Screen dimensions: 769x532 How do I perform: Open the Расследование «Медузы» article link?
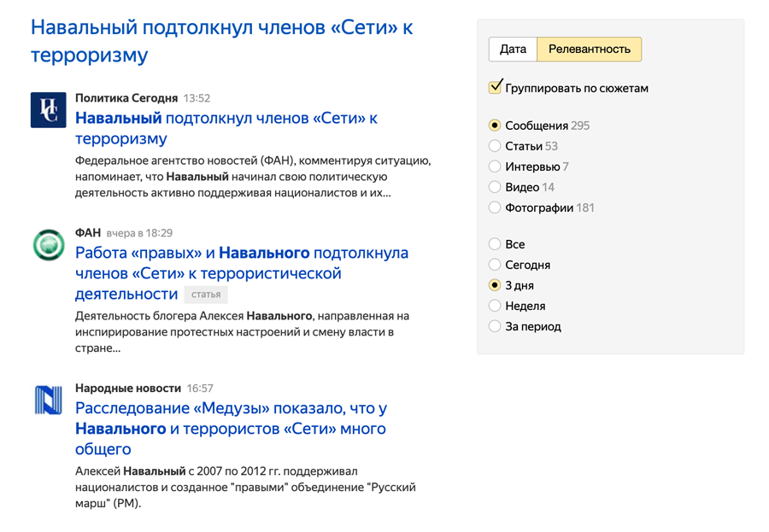(231, 429)
